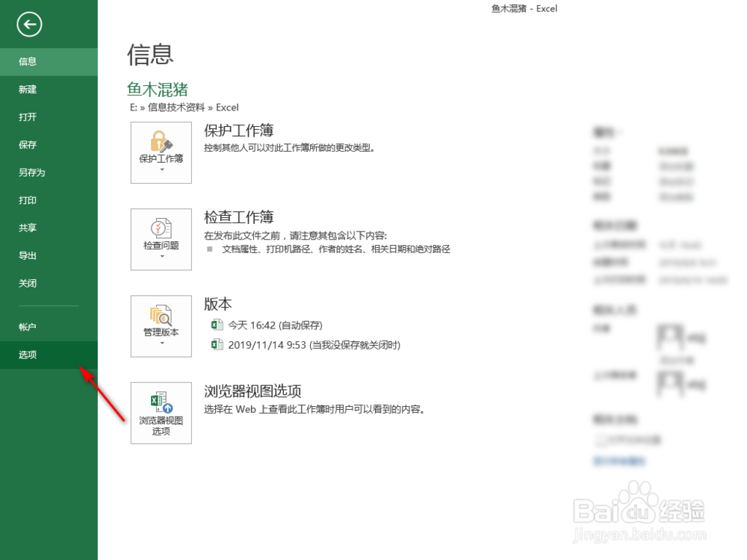The width and height of the screenshot is (747, 560).
Task: Open the 保护工作簿 dropdown button
Action: (161, 152)
